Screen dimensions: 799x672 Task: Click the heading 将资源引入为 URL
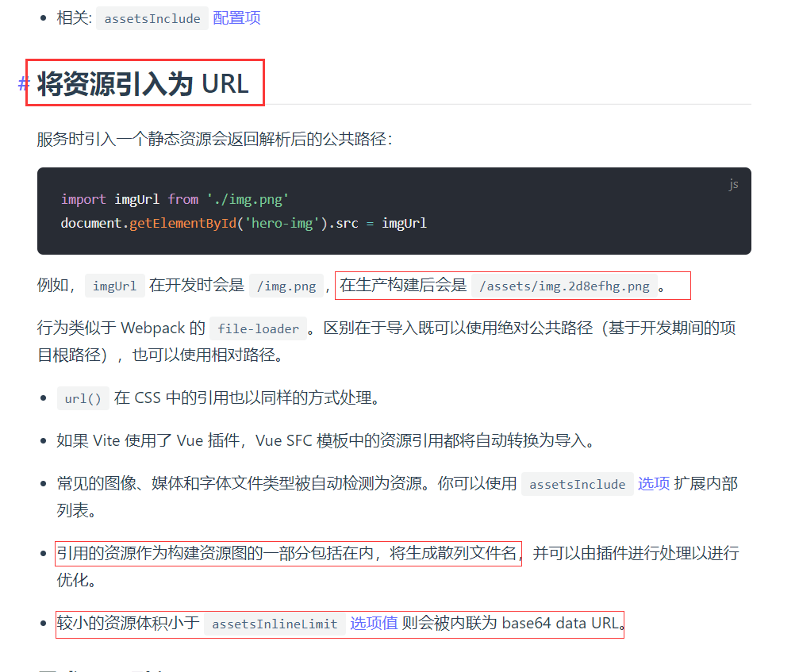[x=143, y=83]
